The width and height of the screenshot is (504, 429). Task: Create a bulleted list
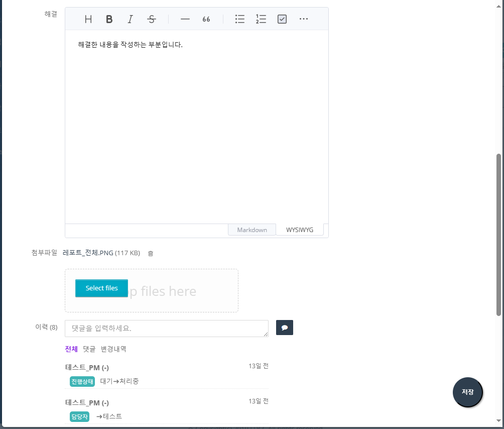(x=239, y=19)
